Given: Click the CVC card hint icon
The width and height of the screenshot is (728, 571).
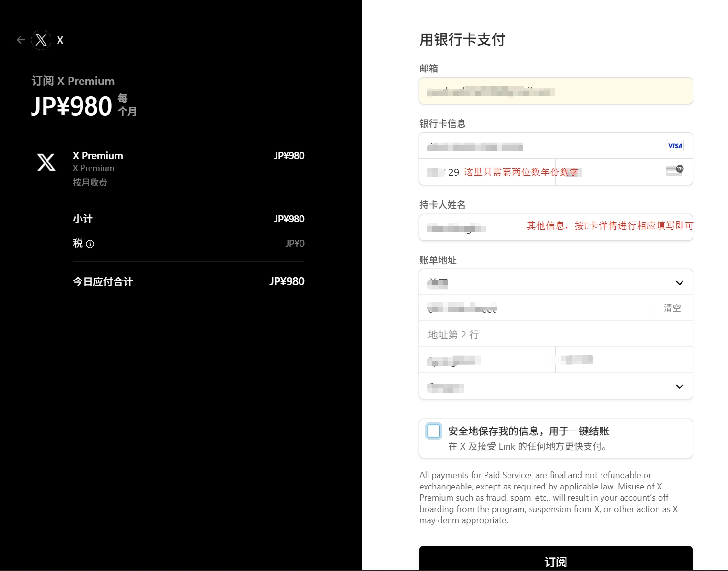Looking at the screenshot, I should [x=675, y=171].
